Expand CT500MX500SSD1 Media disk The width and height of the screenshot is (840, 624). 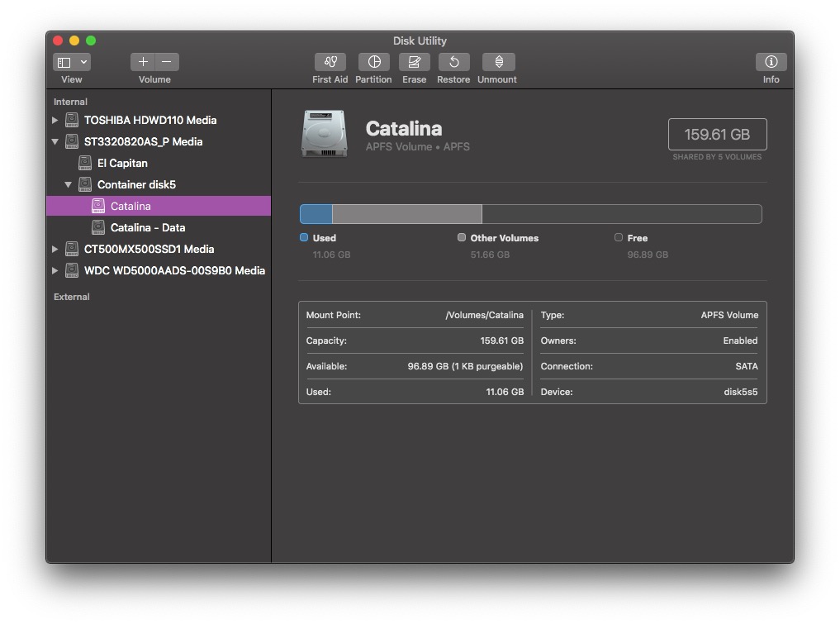55,249
